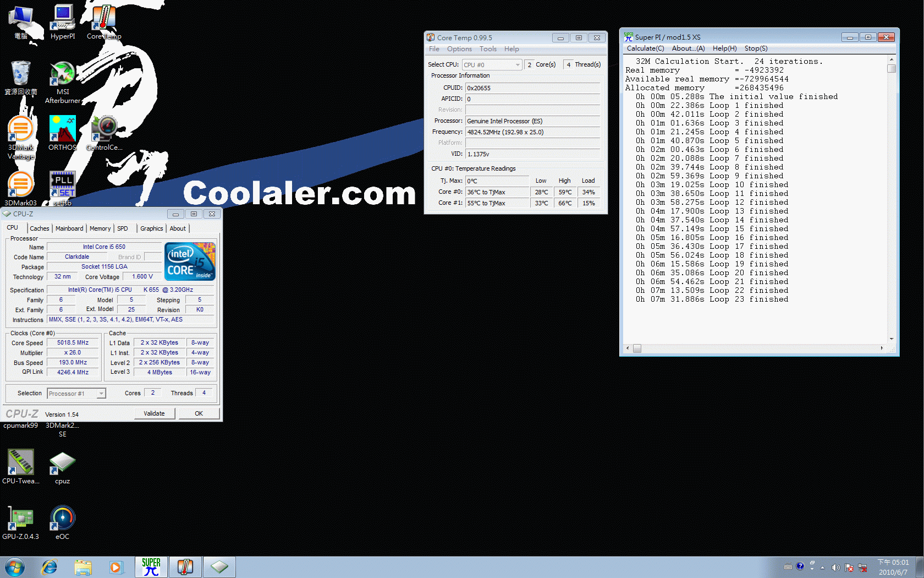The height and width of the screenshot is (578, 924).
Task: Open ControlCenter desktop shortcut
Action: 104,133
